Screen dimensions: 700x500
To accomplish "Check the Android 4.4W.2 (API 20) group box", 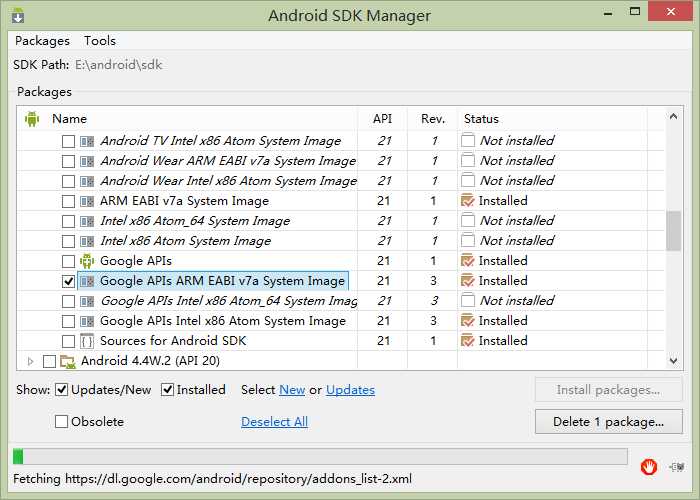I will tap(50, 361).
